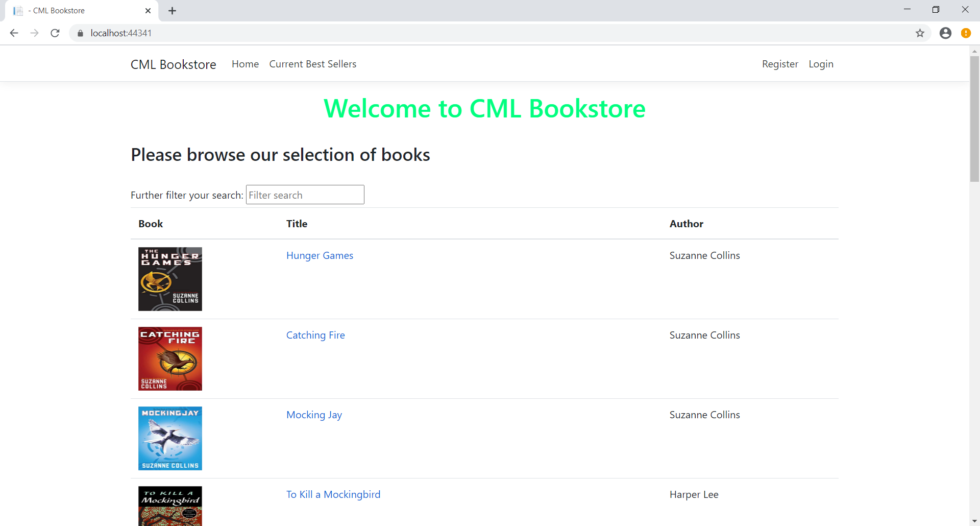
Task: Select Home in the navigation bar
Action: click(245, 64)
